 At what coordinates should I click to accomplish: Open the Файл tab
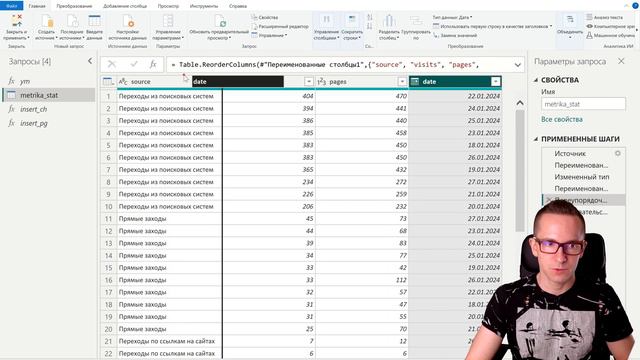(12, 6)
